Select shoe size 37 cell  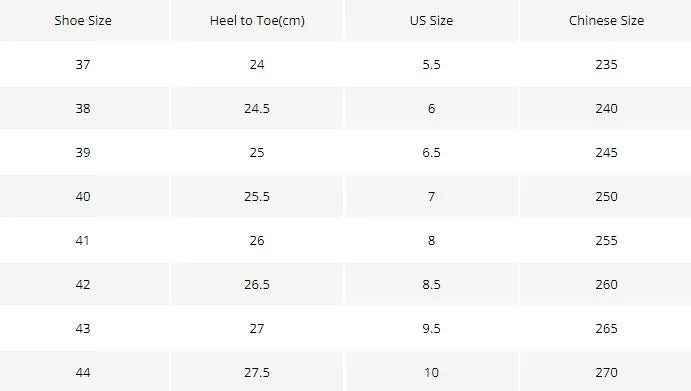pos(83,64)
